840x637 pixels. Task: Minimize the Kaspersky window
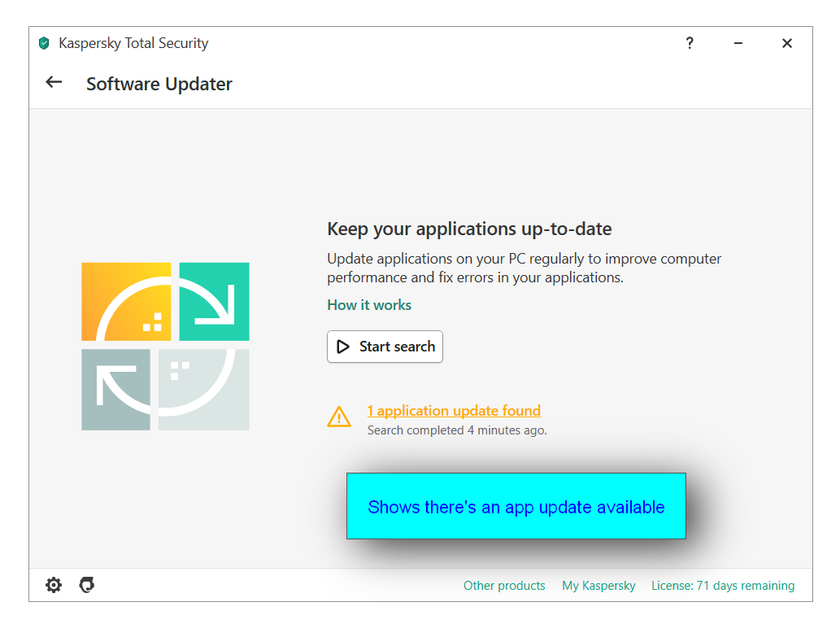738,43
